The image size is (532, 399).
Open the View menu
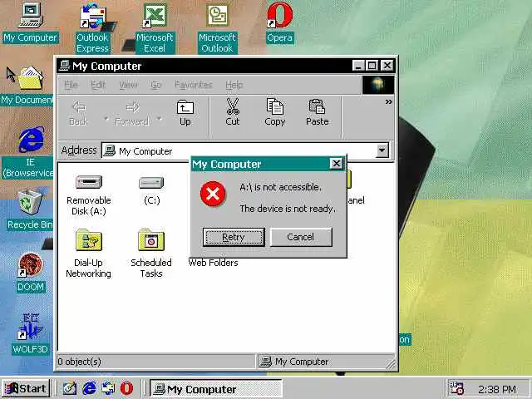128,85
